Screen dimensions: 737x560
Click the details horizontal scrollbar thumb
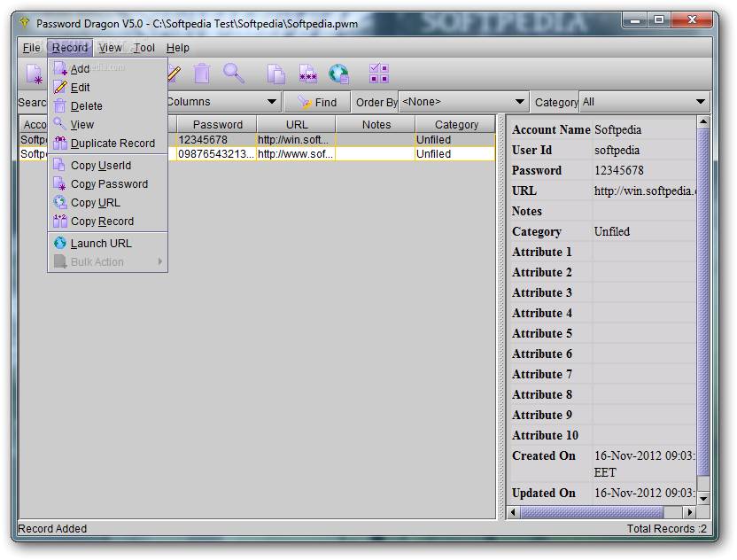592,512
